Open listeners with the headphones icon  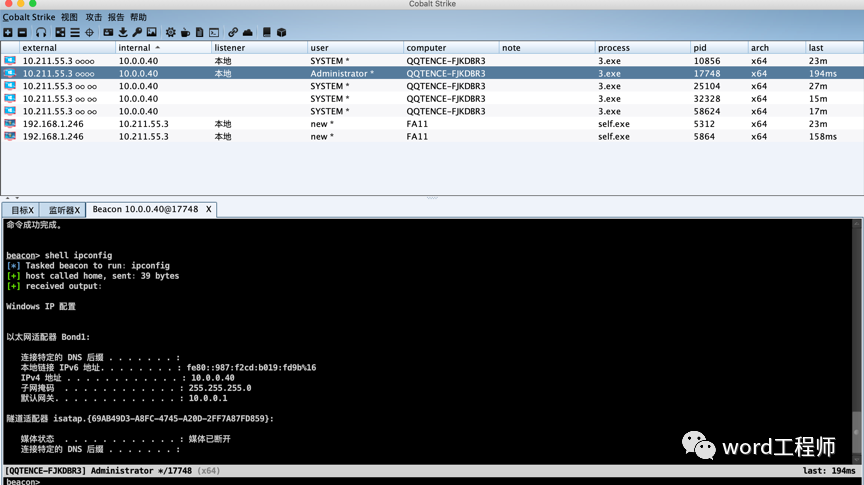tap(41, 33)
